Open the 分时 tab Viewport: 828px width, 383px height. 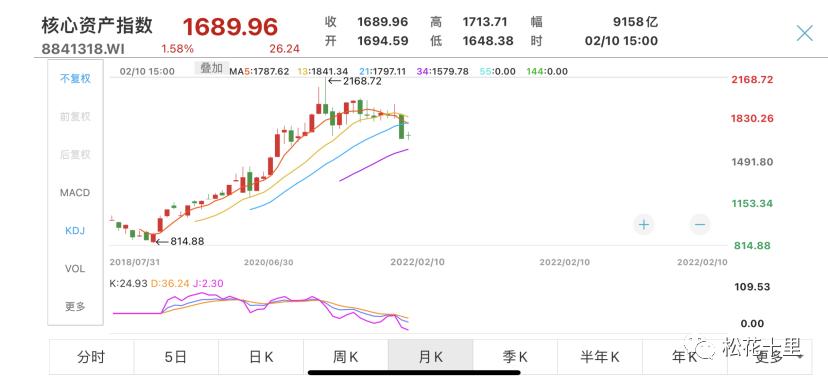click(91, 357)
